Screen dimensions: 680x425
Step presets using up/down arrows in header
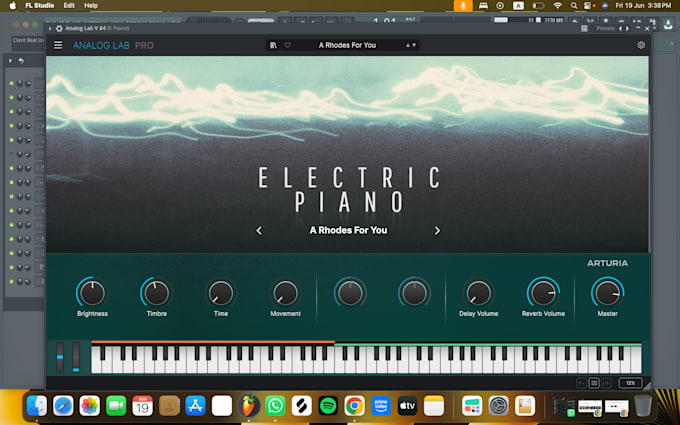click(x=411, y=45)
